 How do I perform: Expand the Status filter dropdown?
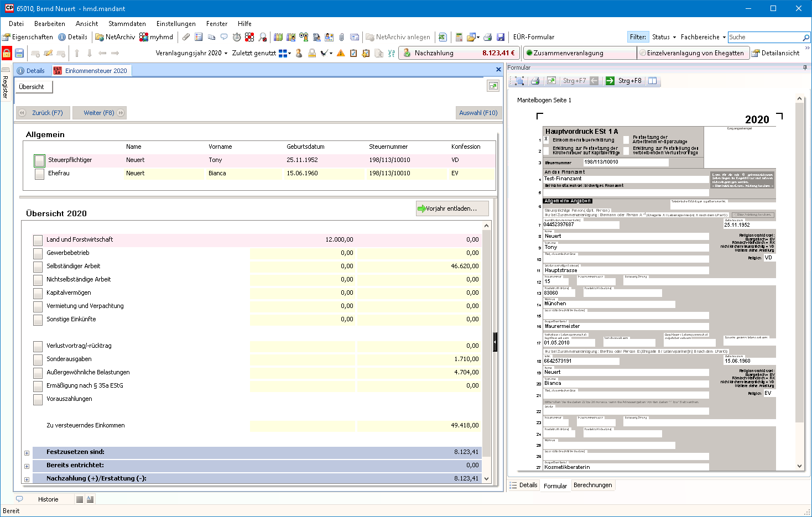pyautogui.click(x=664, y=37)
